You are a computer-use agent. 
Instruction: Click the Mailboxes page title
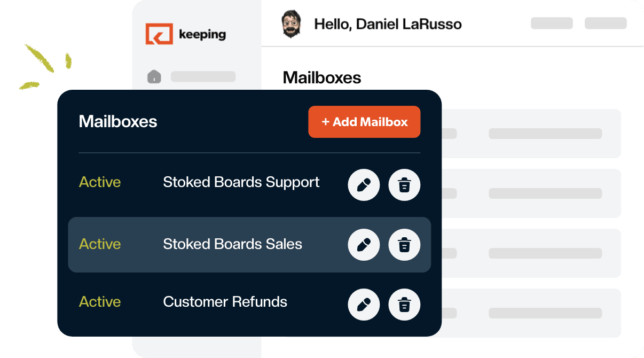(x=321, y=78)
